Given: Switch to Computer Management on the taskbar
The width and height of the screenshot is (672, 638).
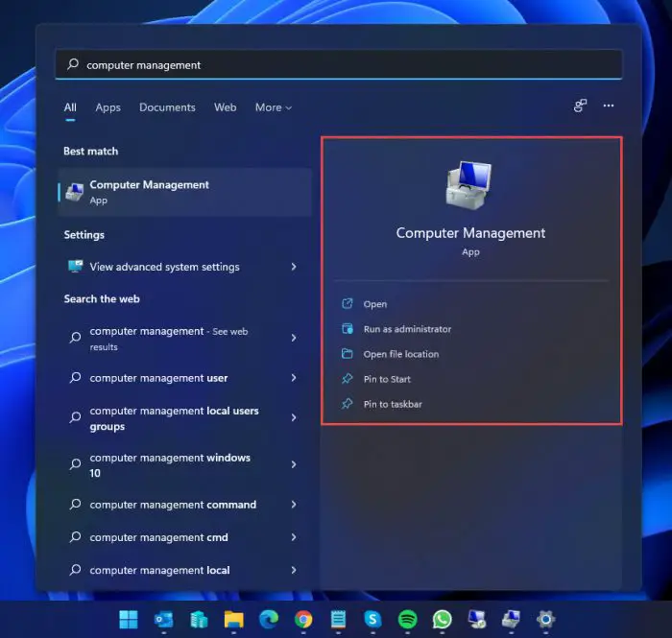Looking at the screenshot, I should pos(512,619).
